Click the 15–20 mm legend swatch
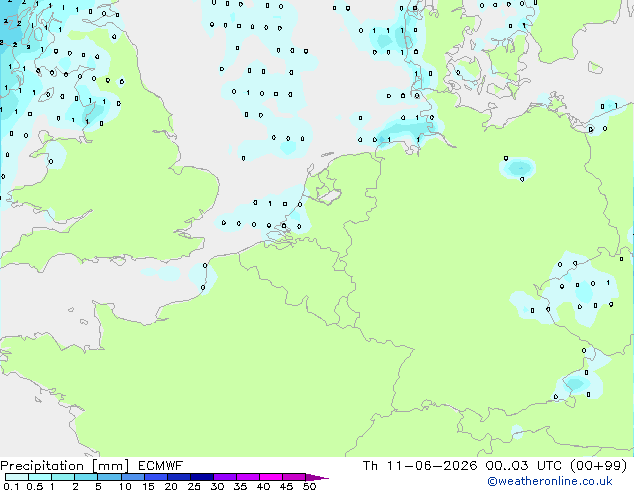The height and width of the screenshot is (490, 634). (155, 477)
